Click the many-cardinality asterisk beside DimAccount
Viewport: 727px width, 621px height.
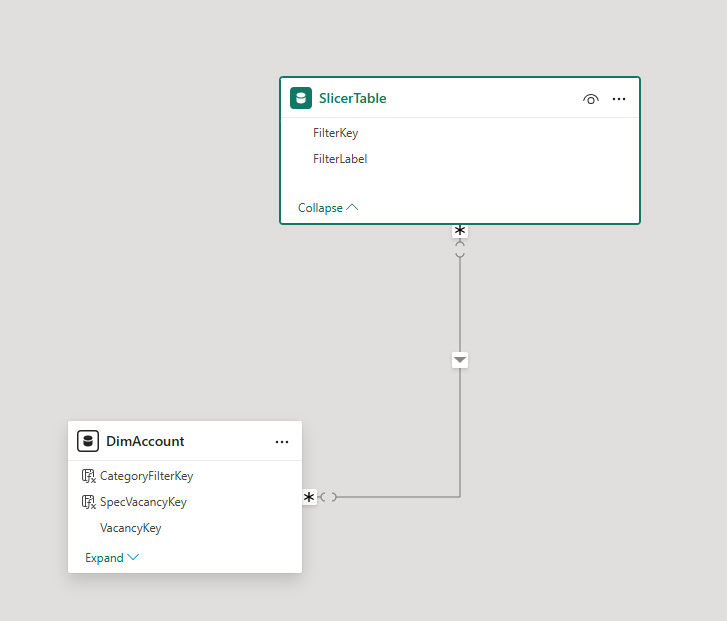(x=309, y=497)
